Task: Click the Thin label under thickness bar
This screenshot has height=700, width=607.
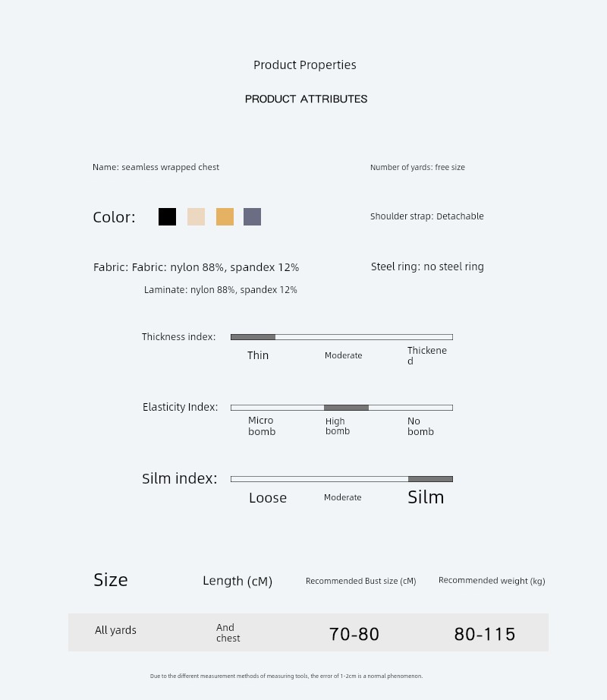Action: (x=258, y=355)
